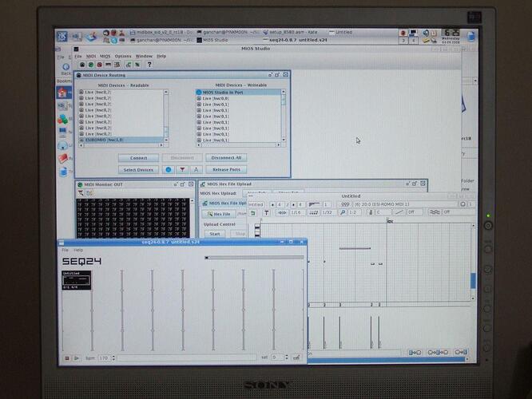The width and height of the screenshot is (532, 399).
Task: Click horizontal scrollbar of the sequence editor
Action: (387, 360)
